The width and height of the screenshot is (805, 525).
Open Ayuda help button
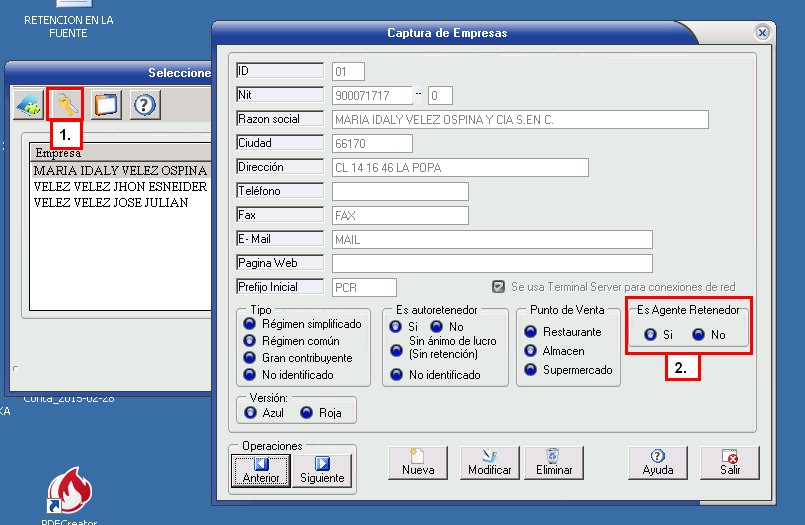[x=657, y=462]
